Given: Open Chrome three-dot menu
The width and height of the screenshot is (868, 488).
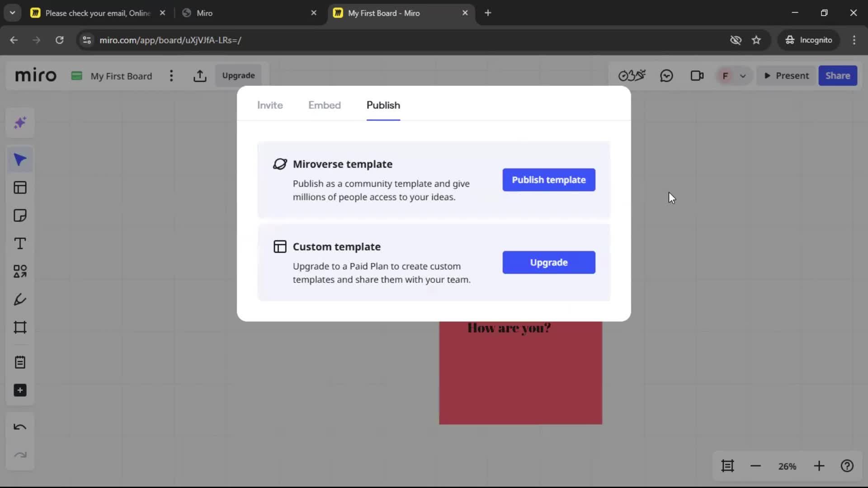Looking at the screenshot, I should (854, 40).
